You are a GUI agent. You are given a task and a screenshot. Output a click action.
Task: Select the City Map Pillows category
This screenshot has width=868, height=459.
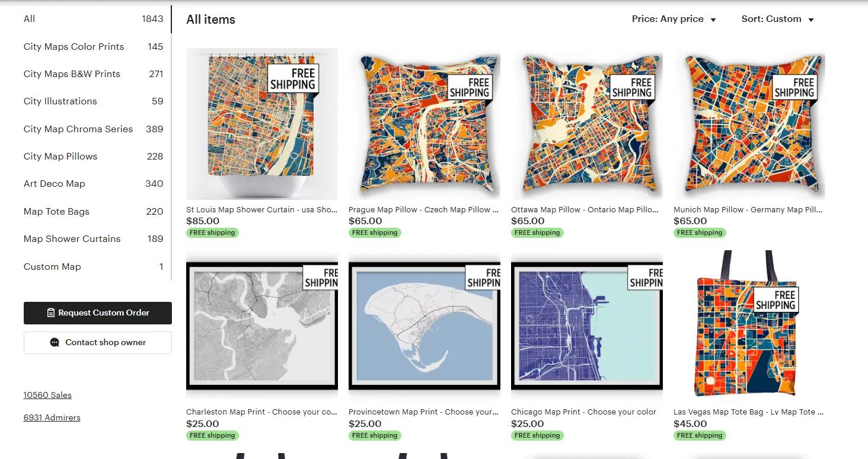coord(60,156)
